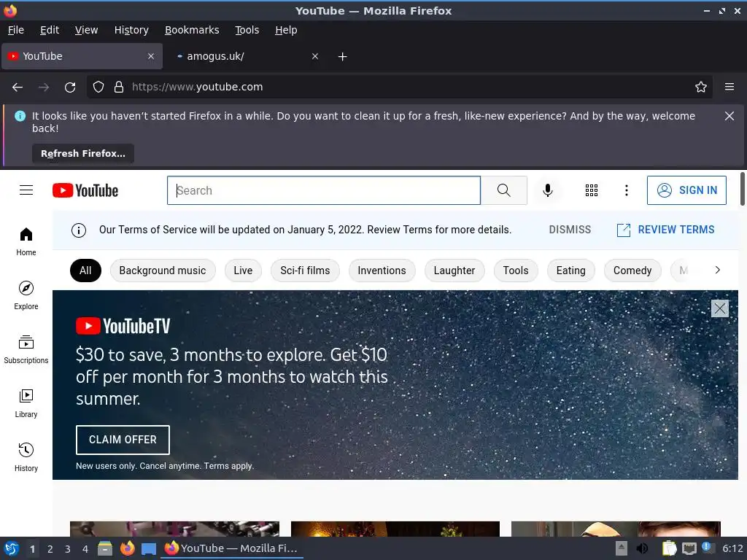This screenshot has height=560, width=747.
Task: Switch to workspace 2 in taskbar
Action: click(x=50, y=549)
